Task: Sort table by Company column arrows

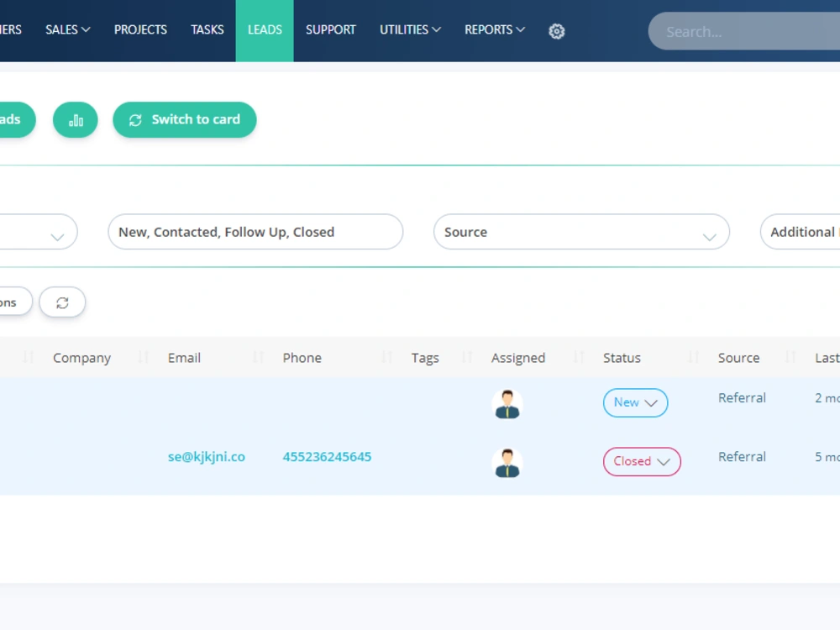Action: [143, 357]
